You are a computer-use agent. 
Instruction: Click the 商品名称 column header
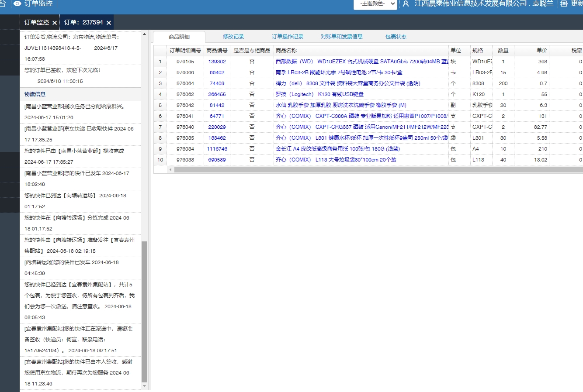click(x=361, y=51)
